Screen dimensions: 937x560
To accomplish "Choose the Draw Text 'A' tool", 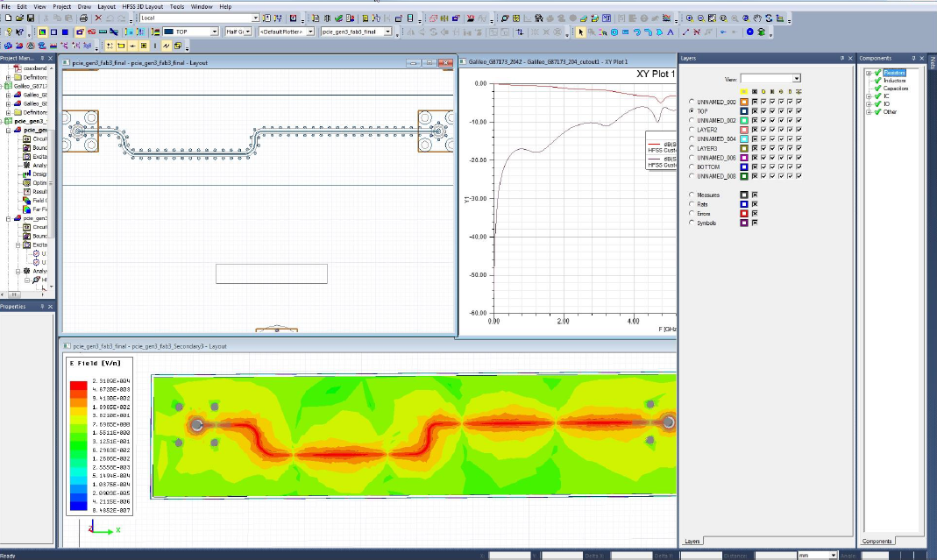I will pos(671,32).
